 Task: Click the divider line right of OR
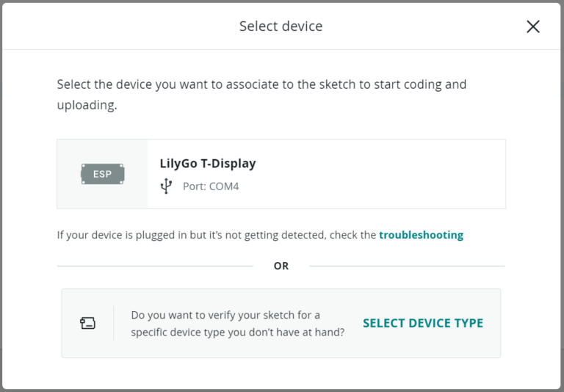coord(407,266)
